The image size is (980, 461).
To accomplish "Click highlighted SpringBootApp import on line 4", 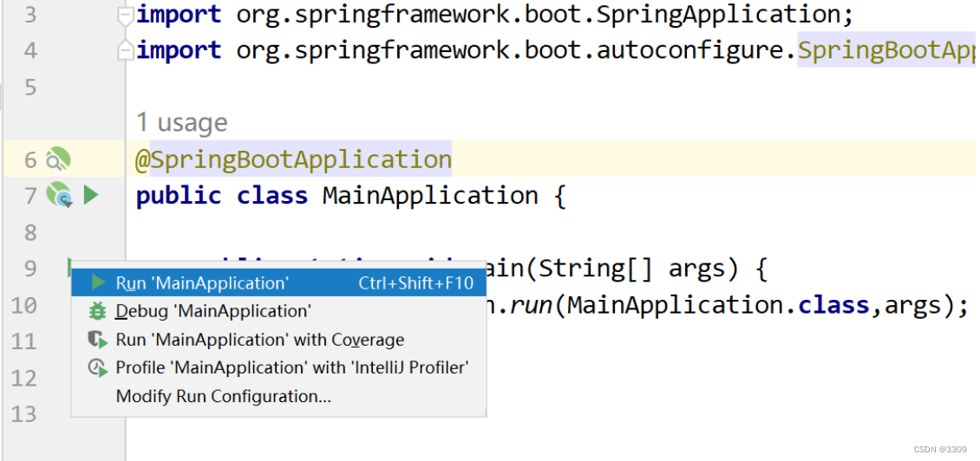I will click(886, 50).
